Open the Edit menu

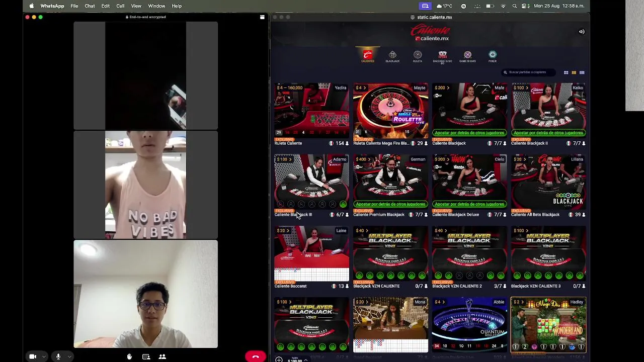106,6
